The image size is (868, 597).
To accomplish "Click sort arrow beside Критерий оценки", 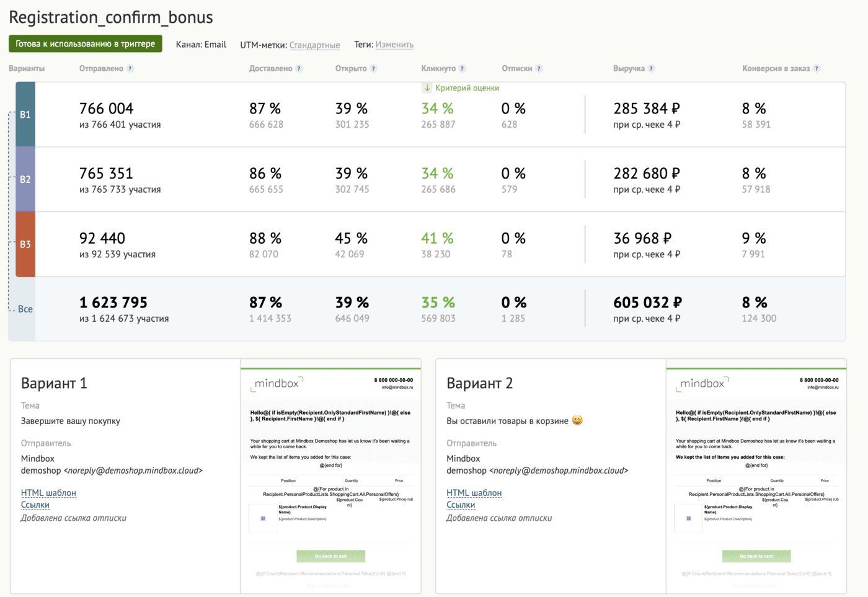I will coord(427,88).
